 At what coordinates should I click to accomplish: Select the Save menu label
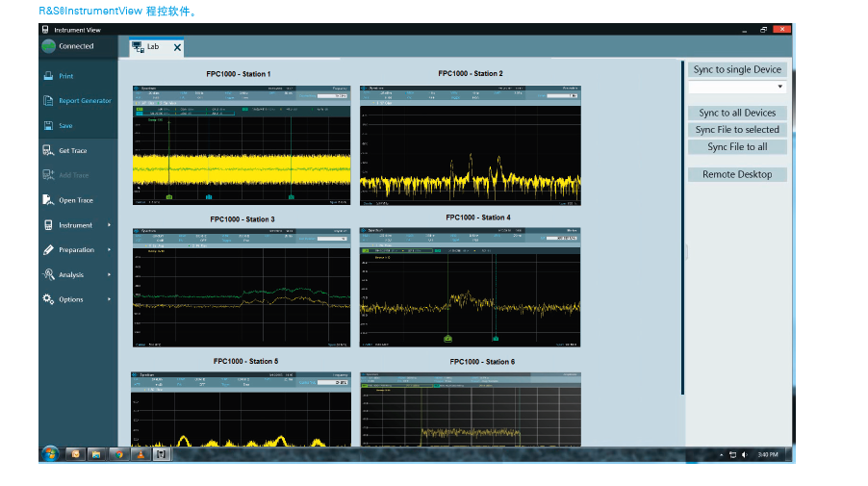click(65, 126)
